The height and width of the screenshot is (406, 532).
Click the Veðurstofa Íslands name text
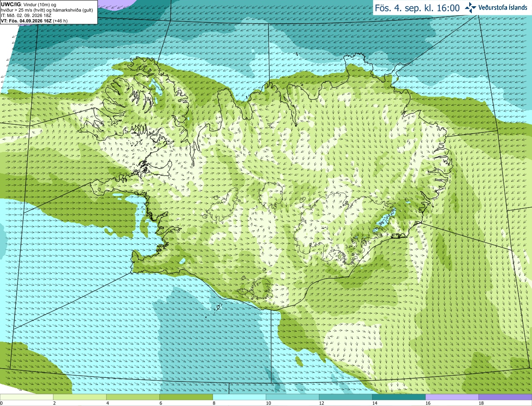pos(502,7)
